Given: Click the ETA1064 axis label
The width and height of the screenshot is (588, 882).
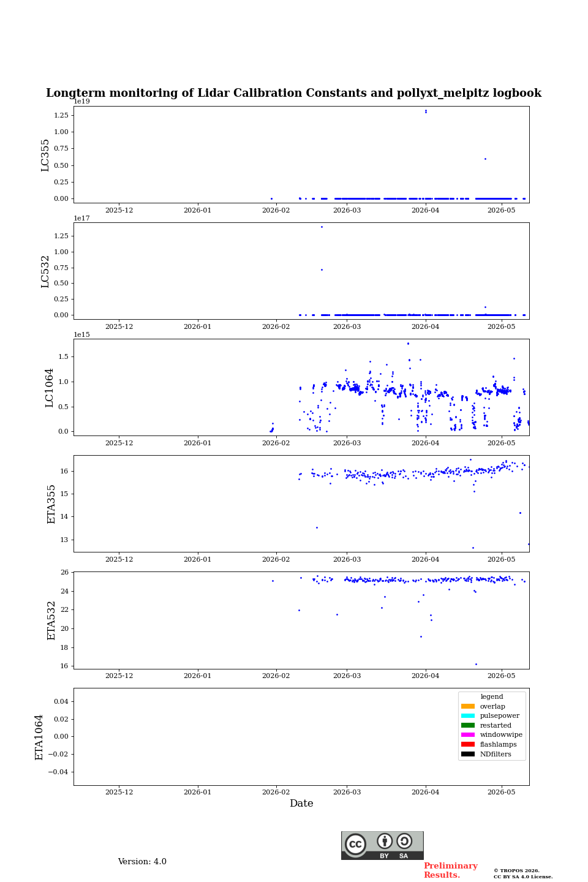Looking at the screenshot, I should (39, 737).
